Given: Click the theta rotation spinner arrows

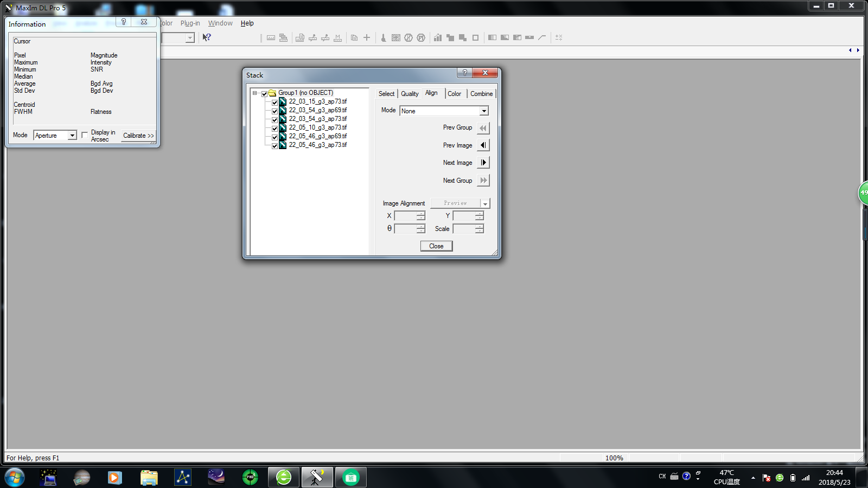Looking at the screenshot, I should coord(421,229).
